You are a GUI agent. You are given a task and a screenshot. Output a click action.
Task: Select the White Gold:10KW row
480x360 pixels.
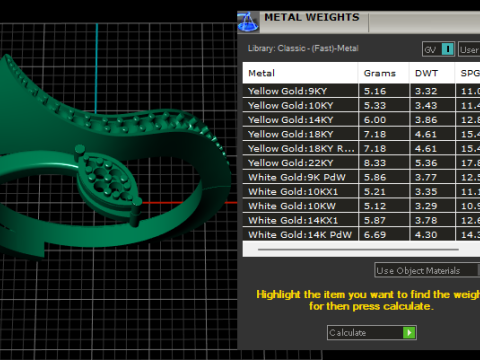tap(361, 206)
